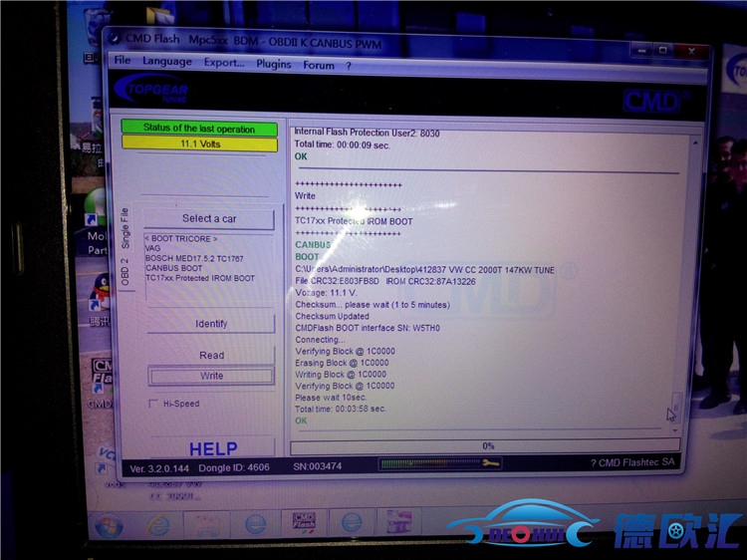Viewport: 747px width, 560px height.
Task: Click 'Dongle ID: 4606' in status bar
Action: point(234,467)
